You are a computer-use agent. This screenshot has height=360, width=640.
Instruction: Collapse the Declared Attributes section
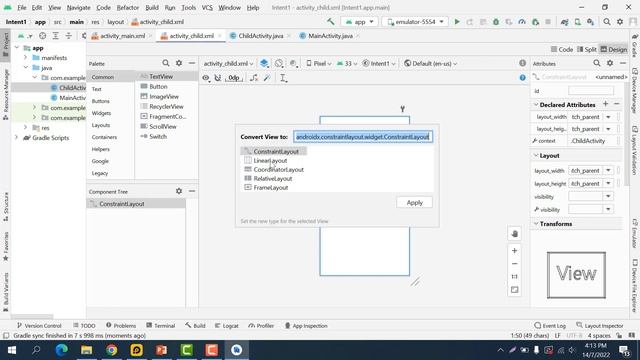point(536,105)
